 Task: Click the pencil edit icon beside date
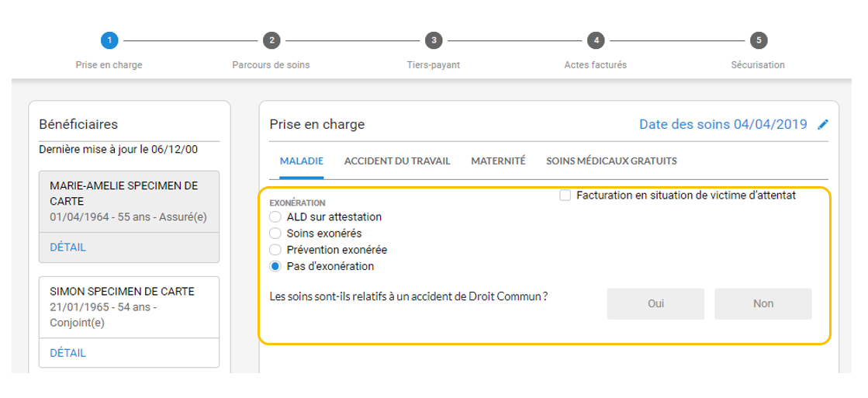click(823, 124)
